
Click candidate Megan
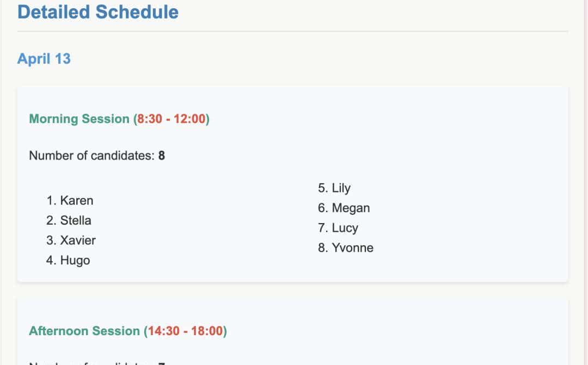351,208
